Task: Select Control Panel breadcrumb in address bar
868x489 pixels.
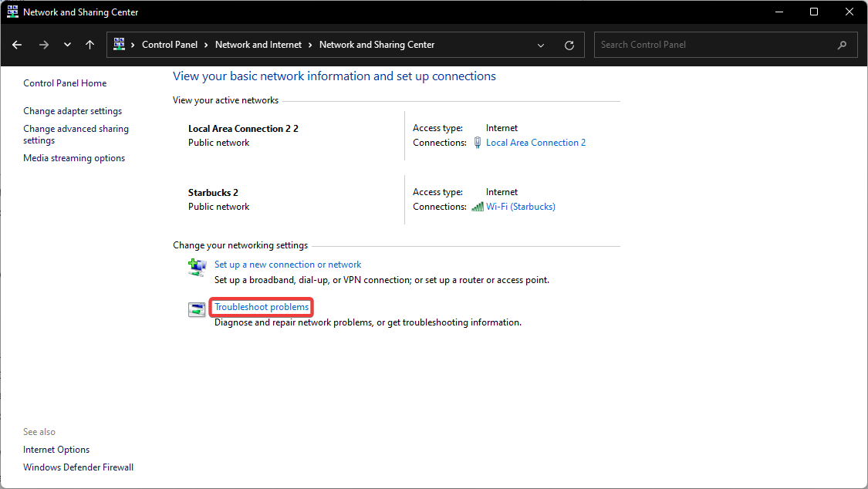Action: click(x=170, y=45)
